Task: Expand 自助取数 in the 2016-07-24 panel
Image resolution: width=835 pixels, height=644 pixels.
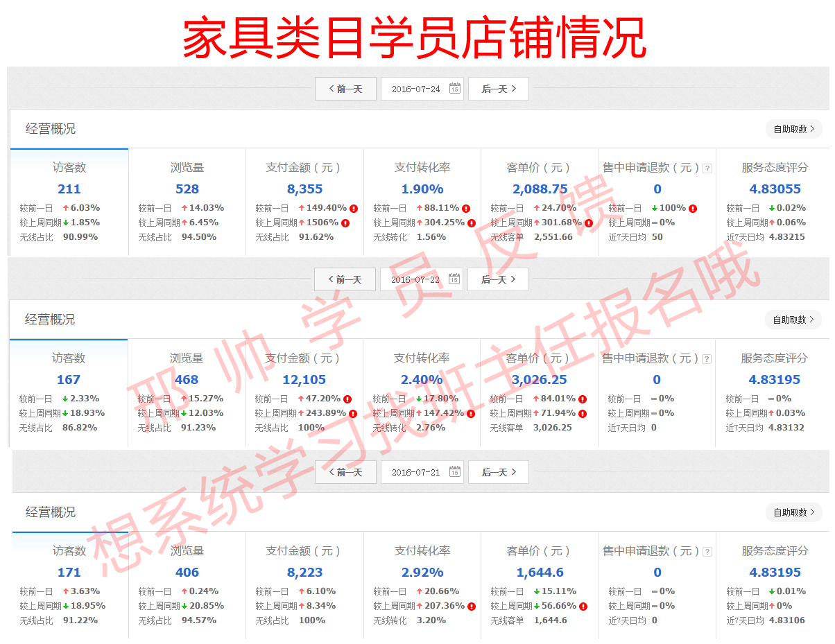Action: click(793, 129)
